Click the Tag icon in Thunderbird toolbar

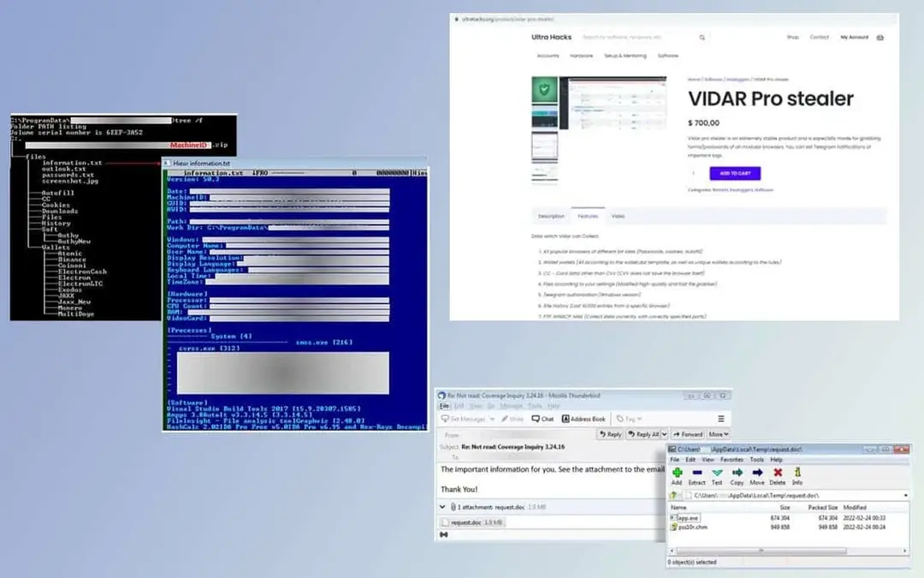(x=620, y=419)
